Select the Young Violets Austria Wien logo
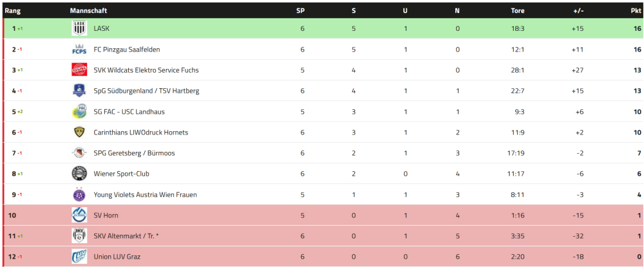Viewport: 644px width, 267px height. point(79,194)
